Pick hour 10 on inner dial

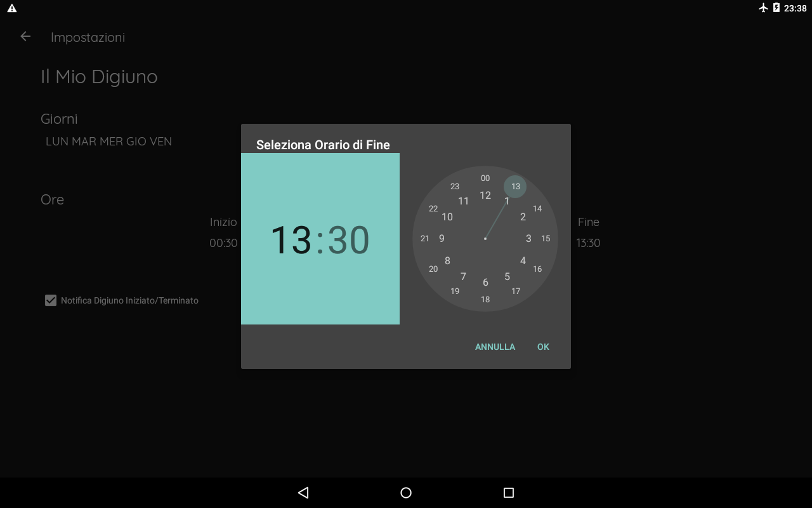click(447, 217)
